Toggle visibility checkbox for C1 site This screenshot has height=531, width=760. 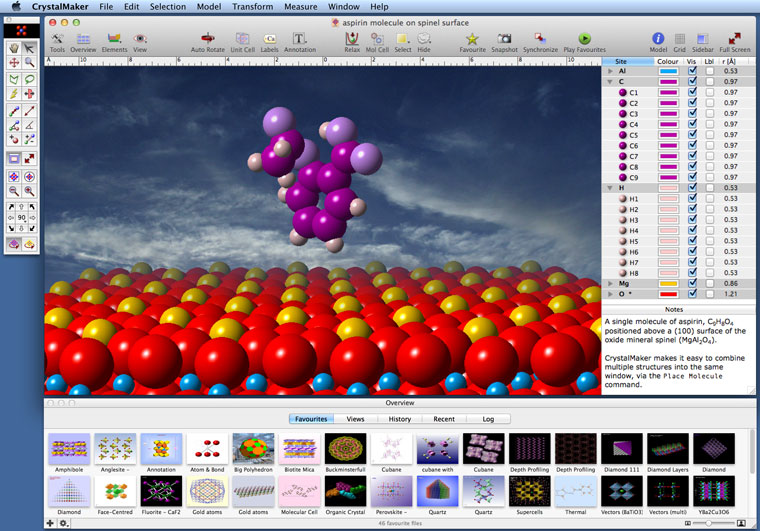(x=692, y=92)
